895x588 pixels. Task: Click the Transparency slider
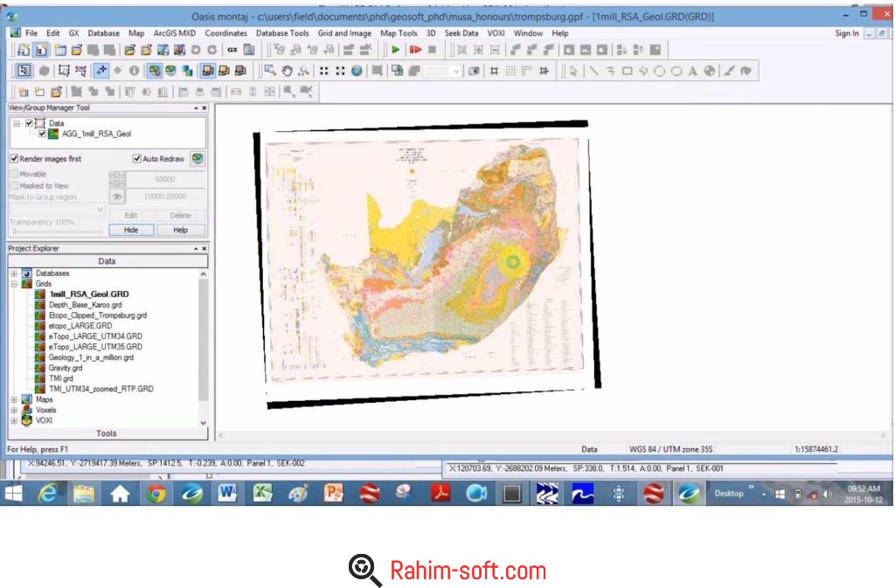pyautogui.click(x=57, y=231)
